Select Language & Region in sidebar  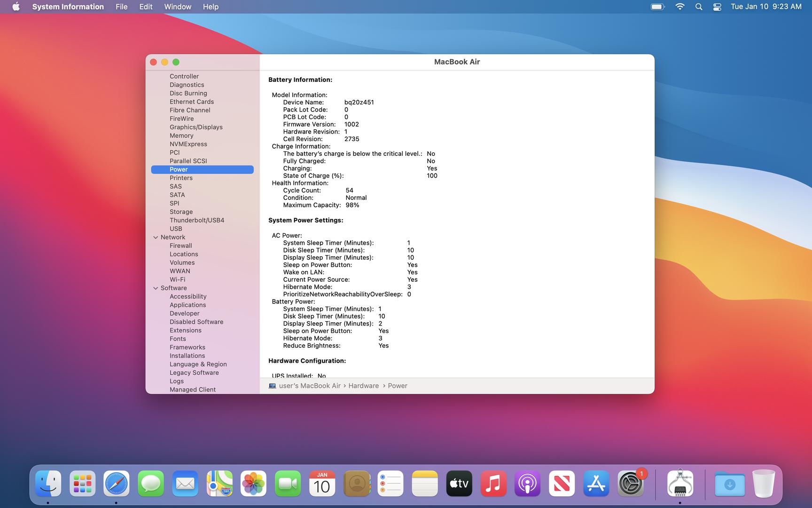tap(198, 364)
